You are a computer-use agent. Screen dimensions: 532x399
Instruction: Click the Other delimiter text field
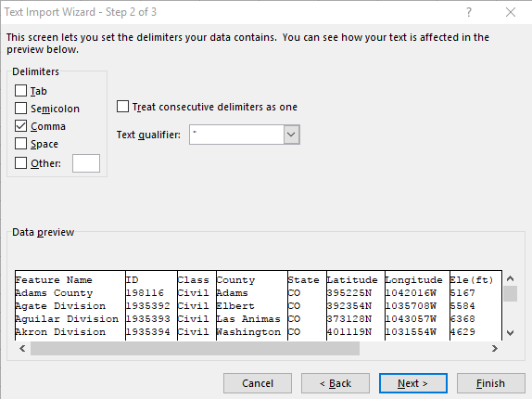(x=86, y=163)
